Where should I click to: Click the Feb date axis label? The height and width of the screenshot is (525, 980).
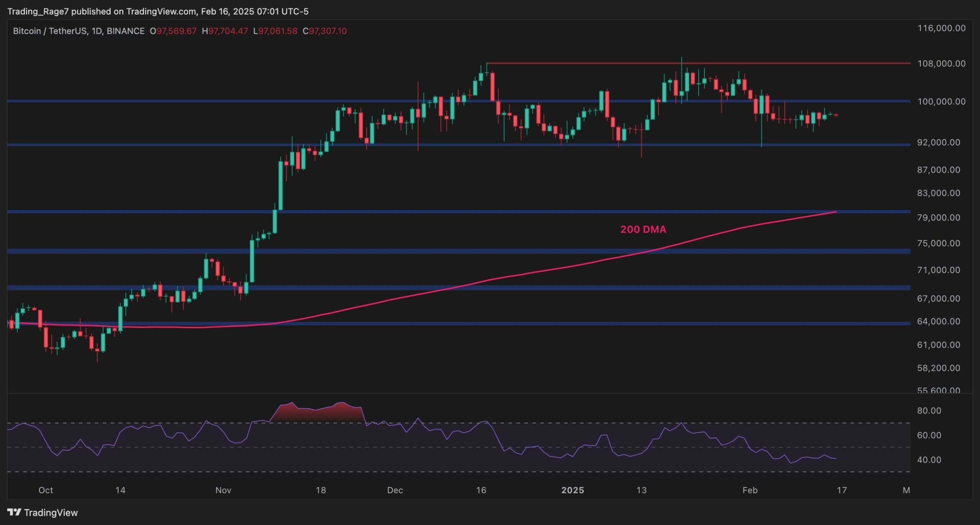coord(750,490)
